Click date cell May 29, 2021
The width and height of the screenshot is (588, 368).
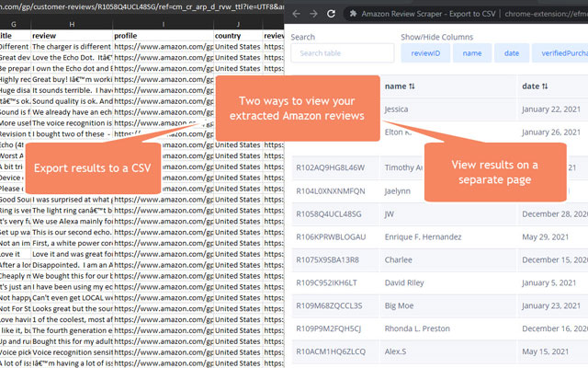click(545, 237)
